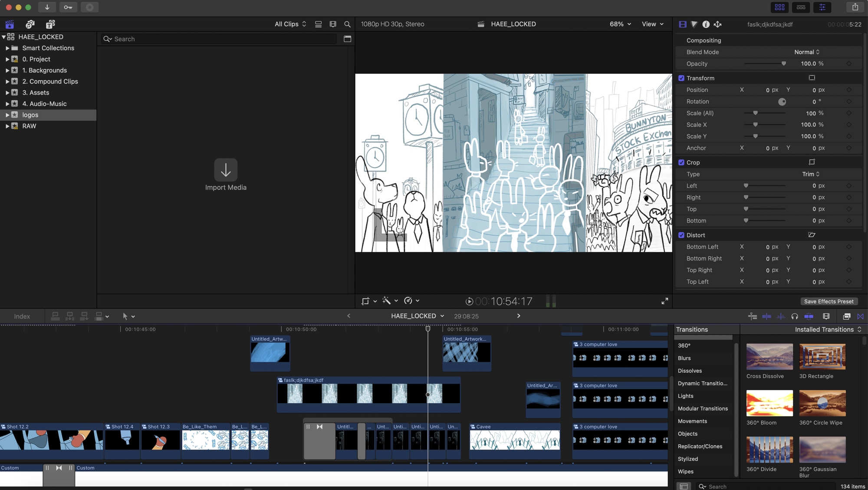
Task: Open the Info inspector tab icon
Action: 706,24
